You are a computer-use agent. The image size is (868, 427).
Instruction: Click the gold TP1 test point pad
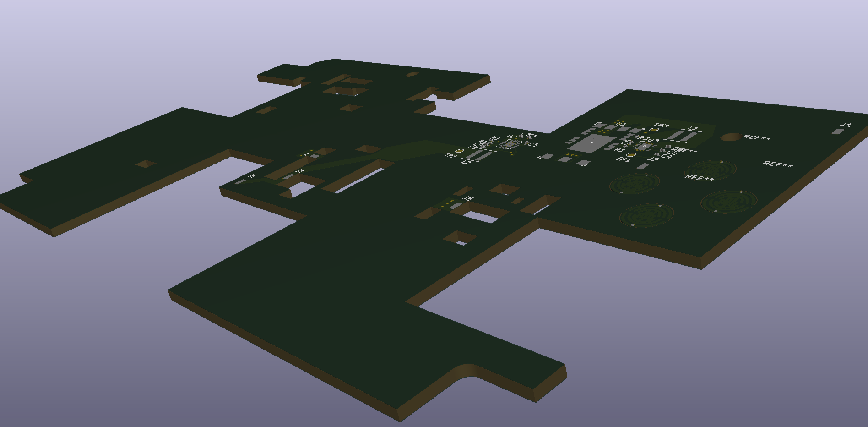click(631, 154)
